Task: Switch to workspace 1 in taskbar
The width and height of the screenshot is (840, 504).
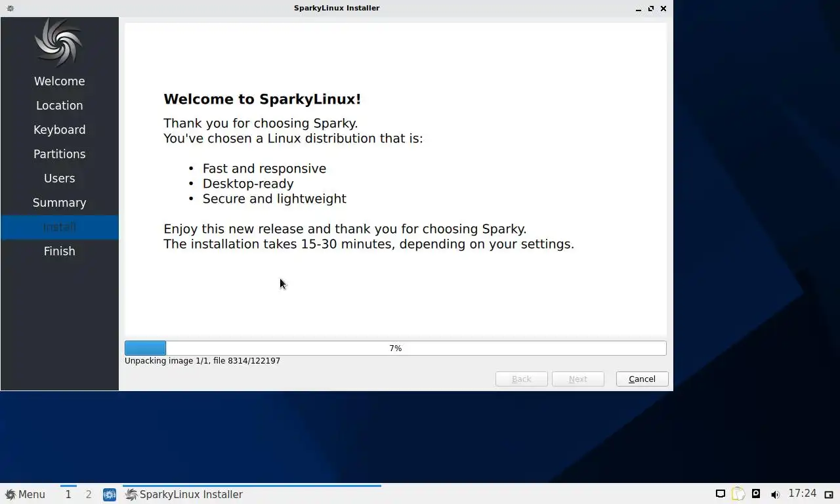Action: pos(68,494)
